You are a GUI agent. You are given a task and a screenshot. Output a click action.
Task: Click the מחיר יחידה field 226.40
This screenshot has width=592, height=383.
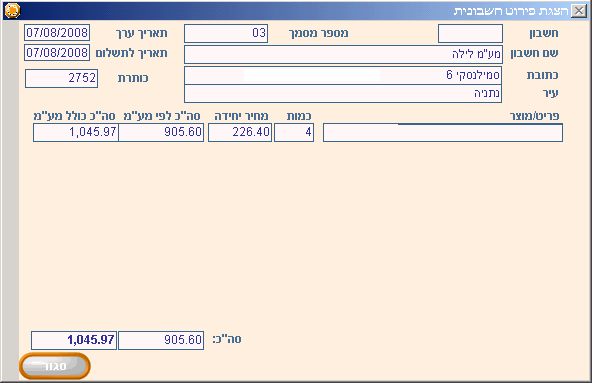pyautogui.click(x=240, y=133)
